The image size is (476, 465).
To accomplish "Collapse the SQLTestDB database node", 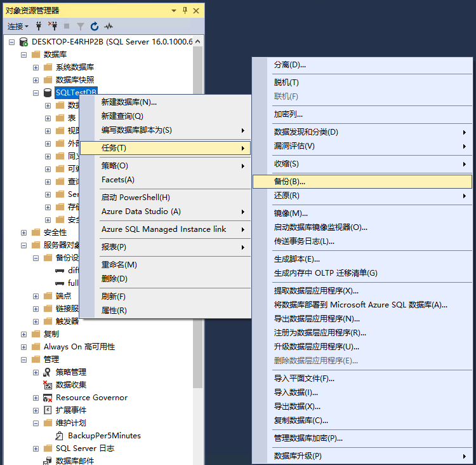I will (x=36, y=93).
